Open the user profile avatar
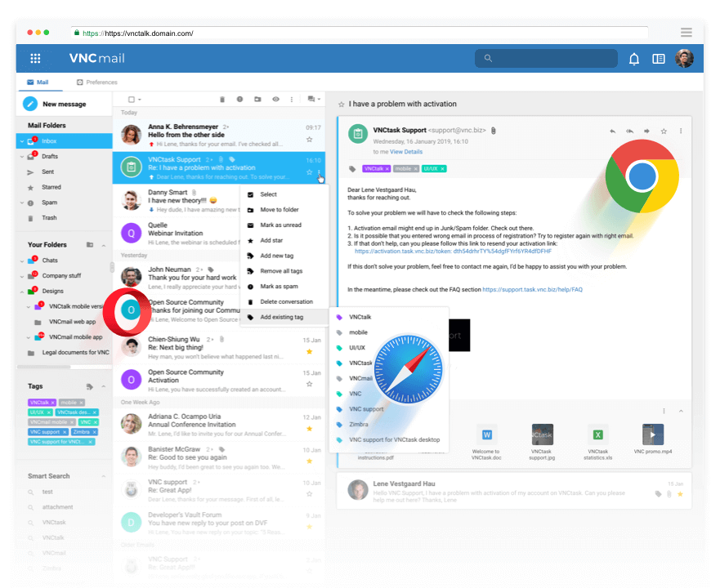 point(684,58)
